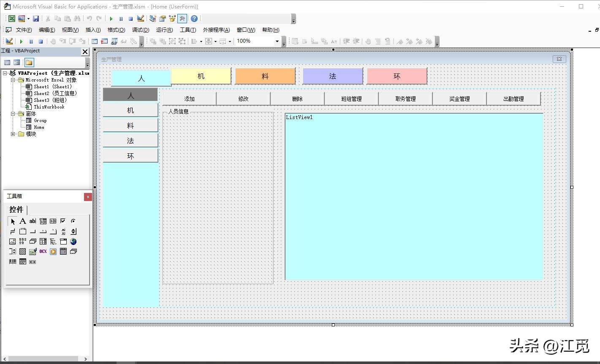Select the CommandButton control in the toolbox
The image size is (600, 364).
[32, 231]
